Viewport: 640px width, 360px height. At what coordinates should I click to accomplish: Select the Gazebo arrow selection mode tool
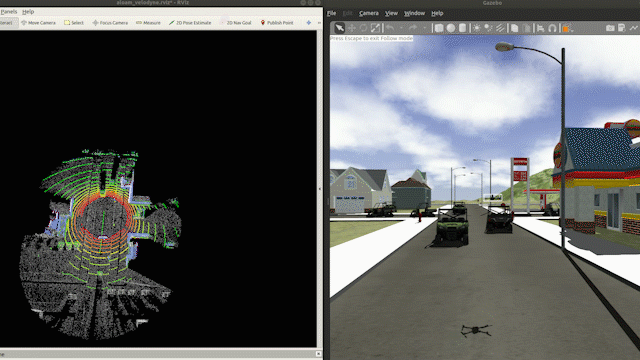click(340, 28)
